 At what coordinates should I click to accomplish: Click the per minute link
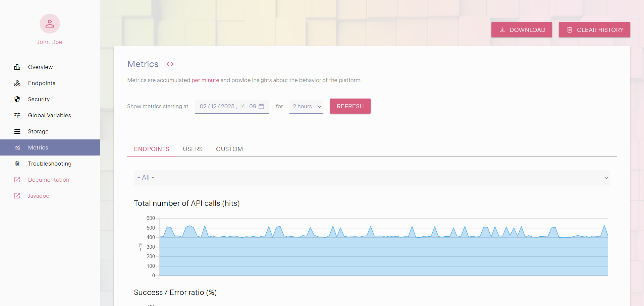205,80
